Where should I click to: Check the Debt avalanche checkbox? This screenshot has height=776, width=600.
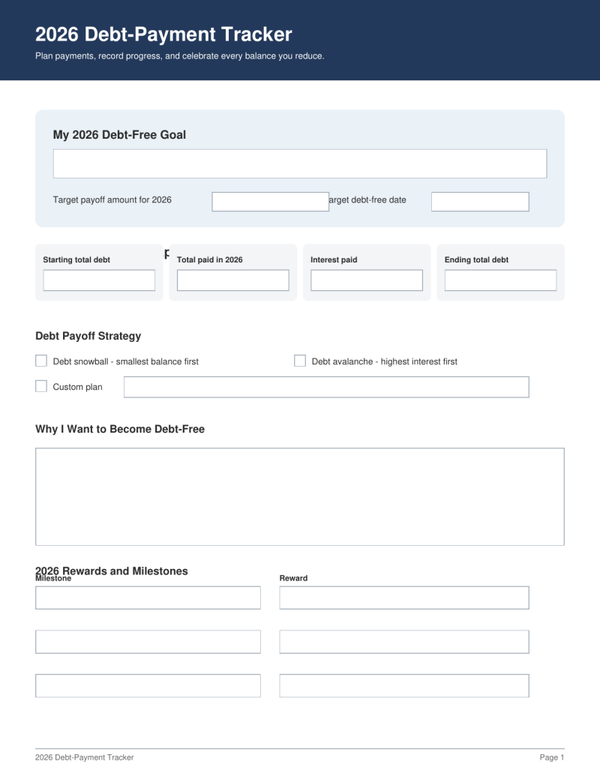tap(300, 361)
